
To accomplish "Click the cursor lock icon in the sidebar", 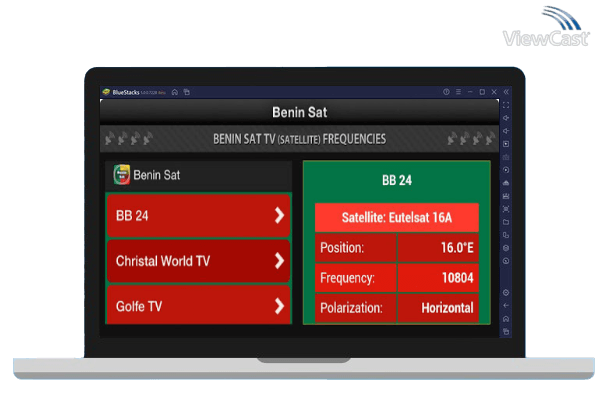I will [x=506, y=144].
